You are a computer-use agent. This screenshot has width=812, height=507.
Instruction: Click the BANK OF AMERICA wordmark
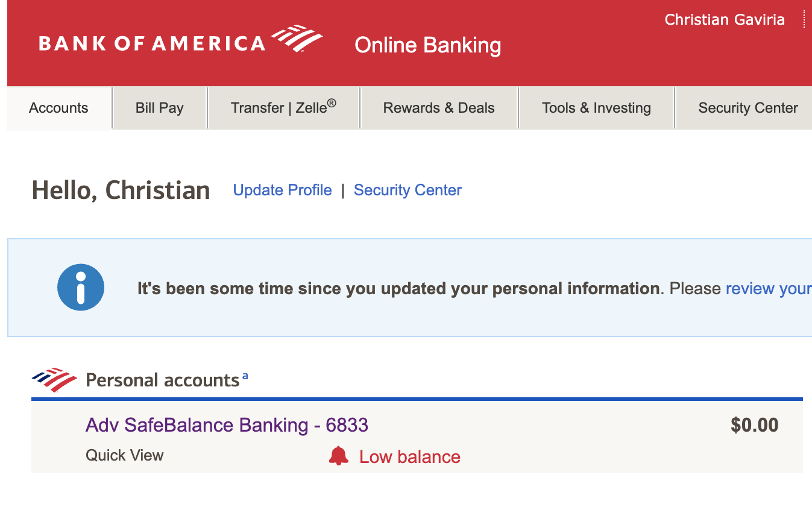pyautogui.click(x=152, y=43)
